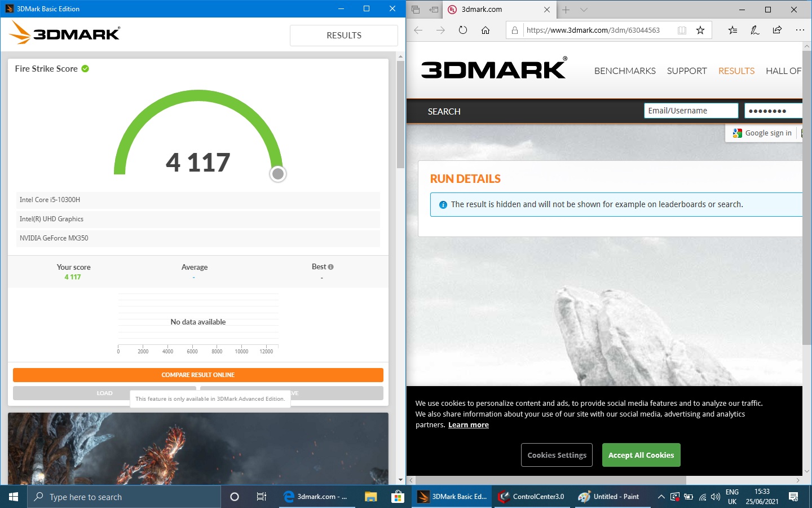Open Cookies Settings
Screen dimensions: 812x508
point(557,455)
